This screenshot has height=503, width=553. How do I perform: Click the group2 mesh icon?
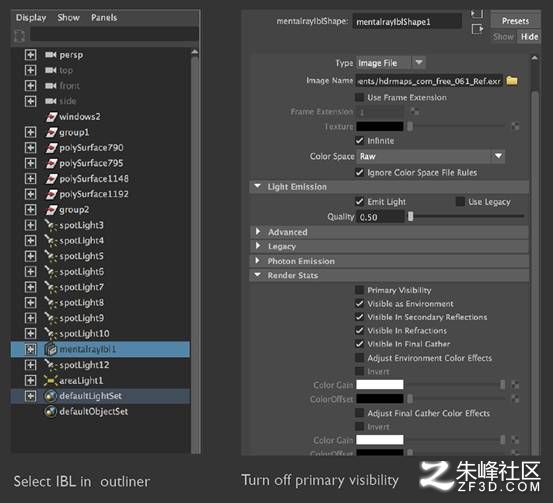click(x=51, y=210)
